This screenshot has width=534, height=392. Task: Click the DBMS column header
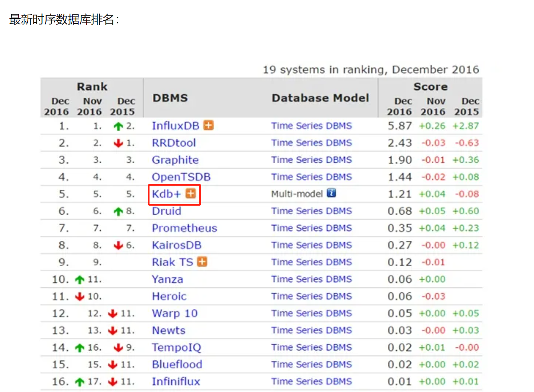(x=170, y=98)
